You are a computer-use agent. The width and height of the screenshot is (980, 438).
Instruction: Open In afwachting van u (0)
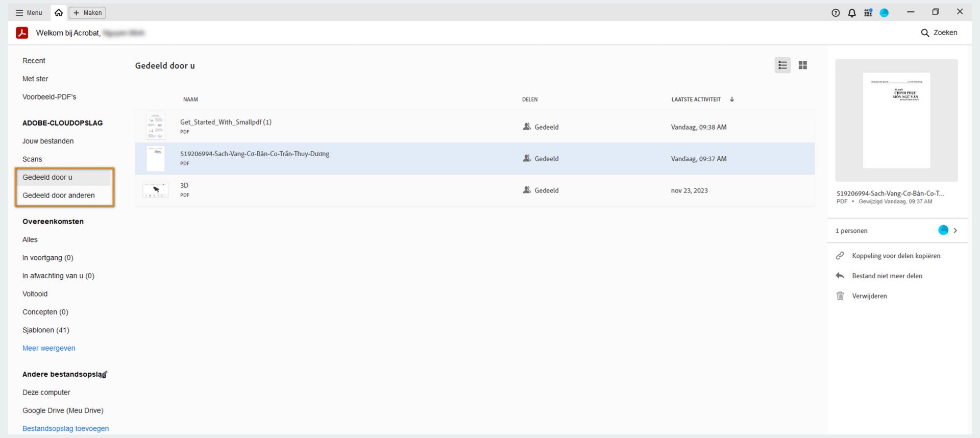point(58,276)
